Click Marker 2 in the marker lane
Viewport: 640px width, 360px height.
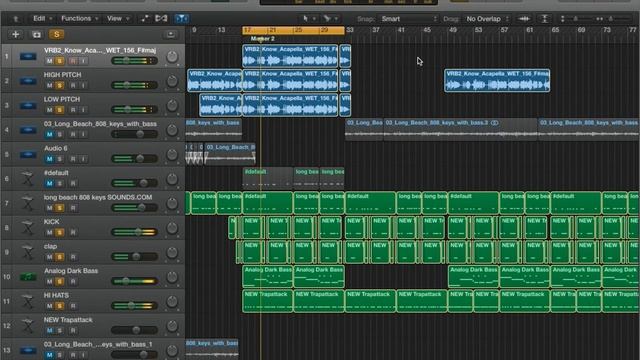[262, 39]
